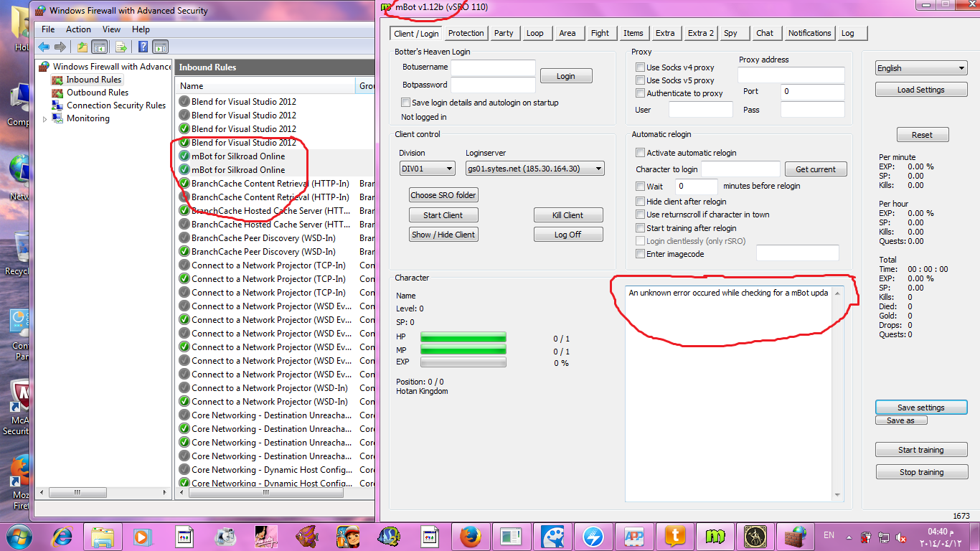The height and width of the screenshot is (551, 980).
Task: Open the View menu
Action: click(x=111, y=29)
